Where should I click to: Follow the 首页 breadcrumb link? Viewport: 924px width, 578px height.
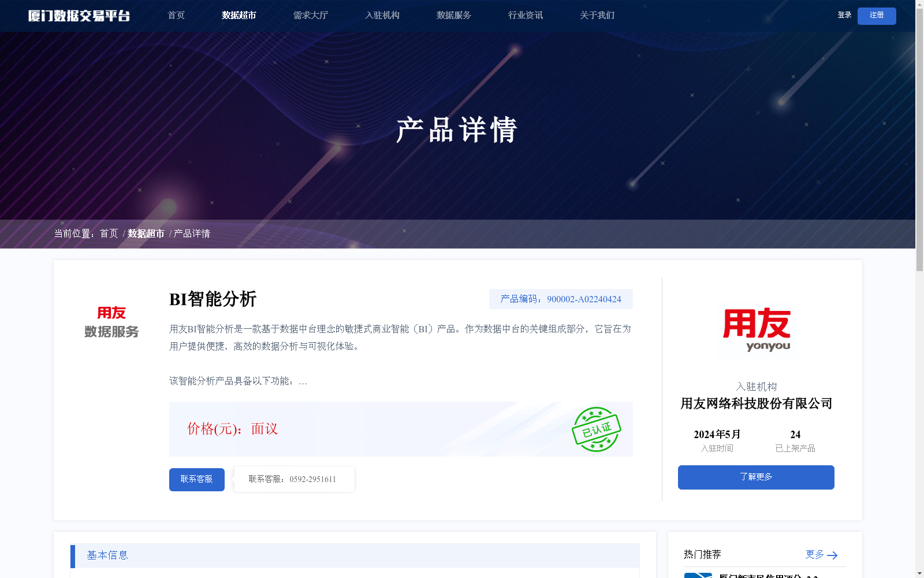coord(109,234)
